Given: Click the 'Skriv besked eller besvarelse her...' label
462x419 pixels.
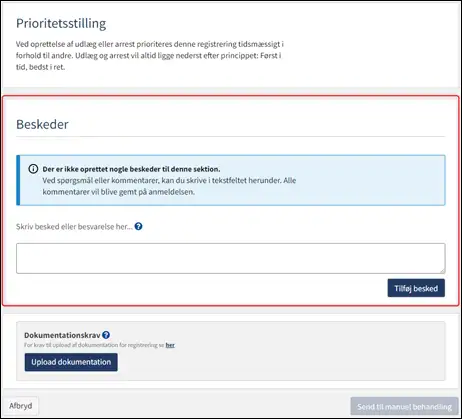Looking at the screenshot, I should pos(74,227).
